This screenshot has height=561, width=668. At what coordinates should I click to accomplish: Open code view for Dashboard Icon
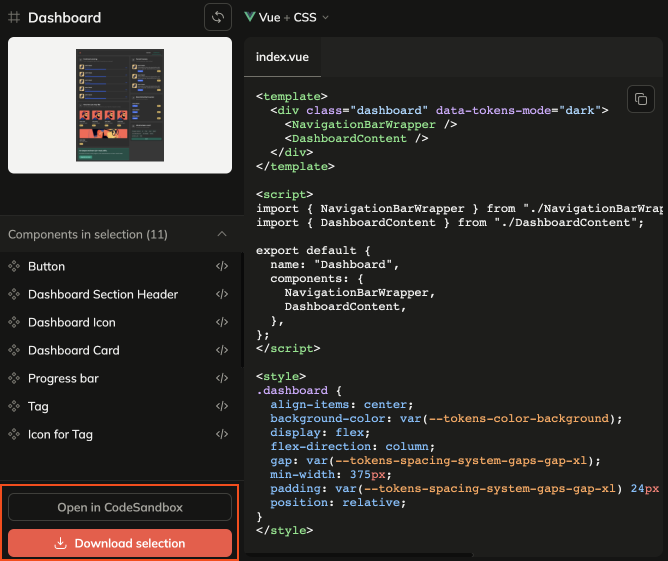click(222, 323)
